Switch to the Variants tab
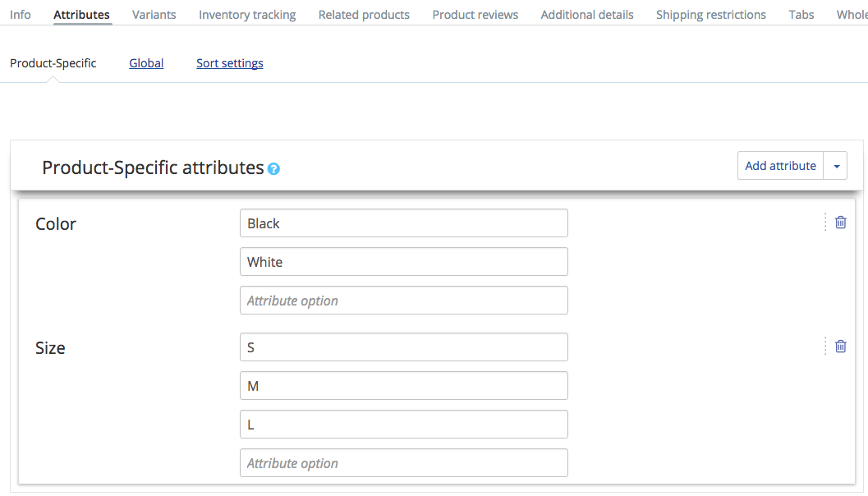868x496 pixels. coord(154,14)
